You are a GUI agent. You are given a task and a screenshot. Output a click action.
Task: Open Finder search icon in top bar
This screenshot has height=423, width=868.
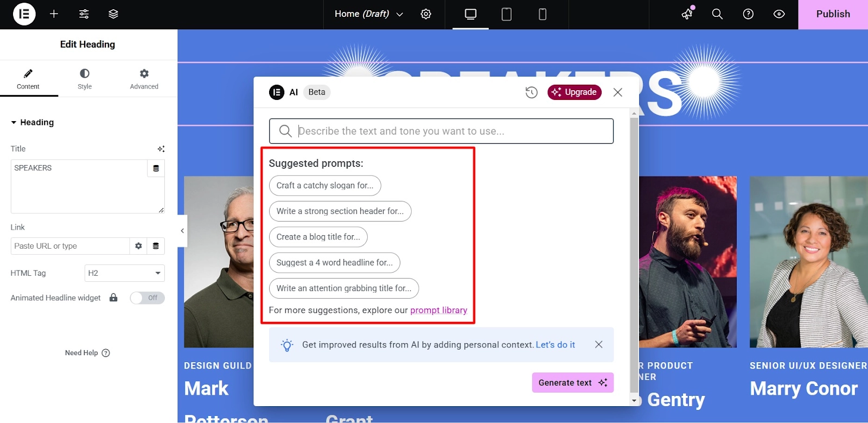(x=717, y=14)
